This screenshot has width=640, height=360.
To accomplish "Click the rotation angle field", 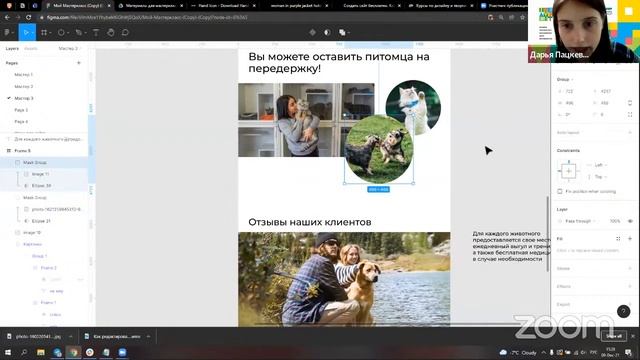I will coord(569,115).
